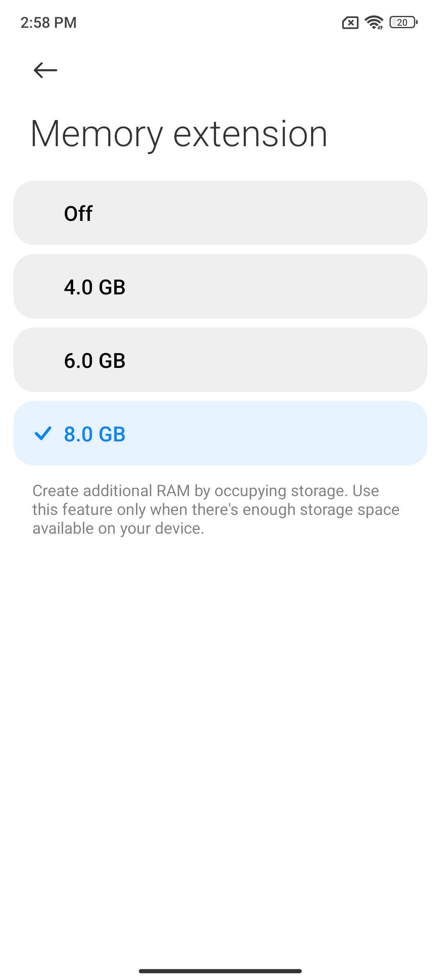Go back using the arrow icon
Image resolution: width=441 pixels, height=980 pixels.
pos(45,70)
